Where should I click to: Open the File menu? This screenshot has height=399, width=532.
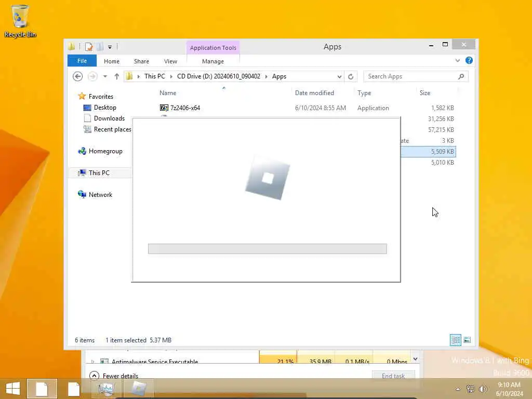[82, 61]
